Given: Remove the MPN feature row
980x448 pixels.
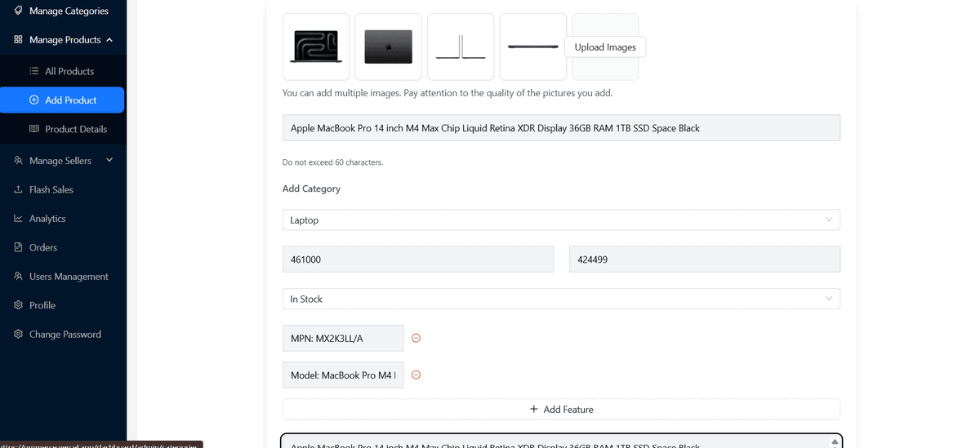Looking at the screenshot, I should pyautogui.click(x=416, y=338).
